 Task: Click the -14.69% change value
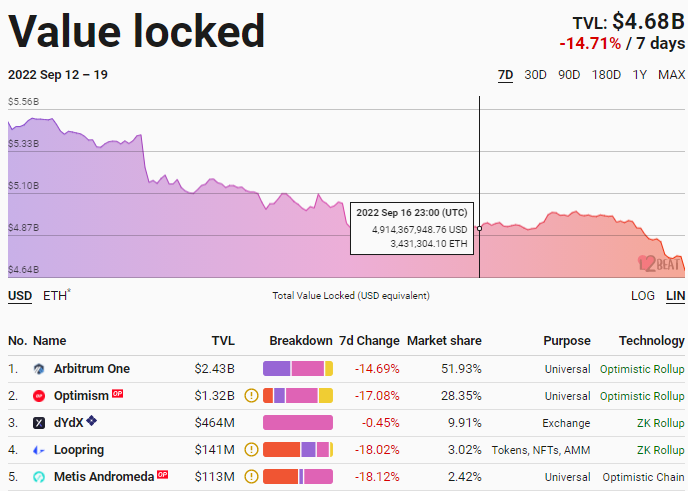pos(377,369)
